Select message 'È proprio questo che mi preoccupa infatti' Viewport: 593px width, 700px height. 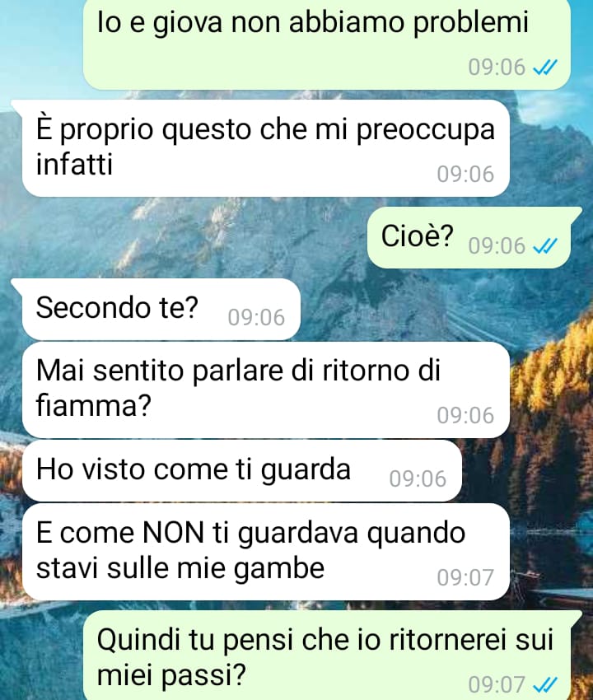pos(266,148)
